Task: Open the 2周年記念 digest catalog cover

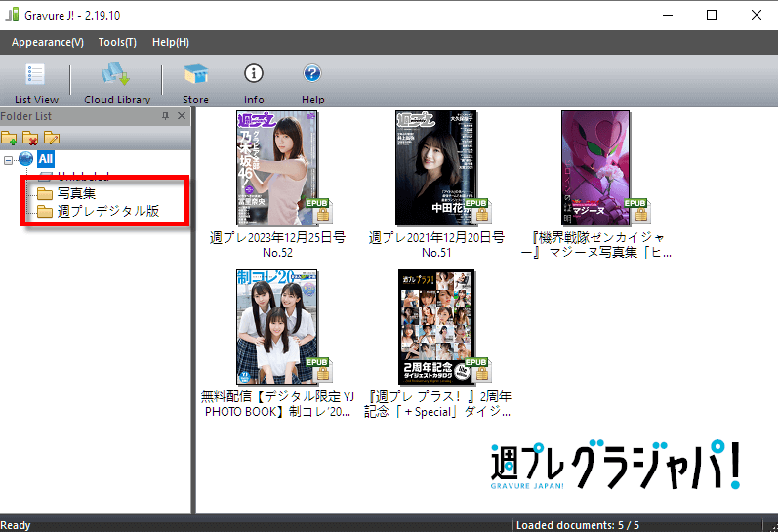Action: click(x=436, y=327)
